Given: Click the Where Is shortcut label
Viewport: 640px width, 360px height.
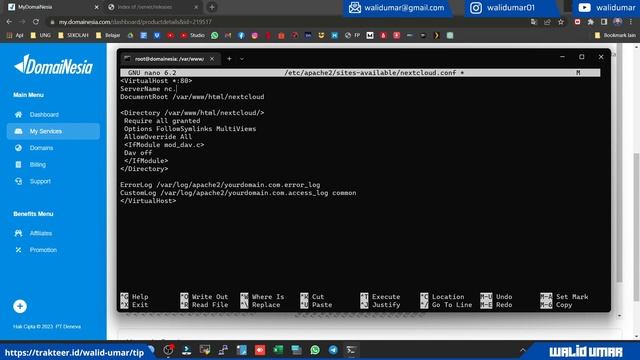Looking at the screenshot, I should [268, 297].
